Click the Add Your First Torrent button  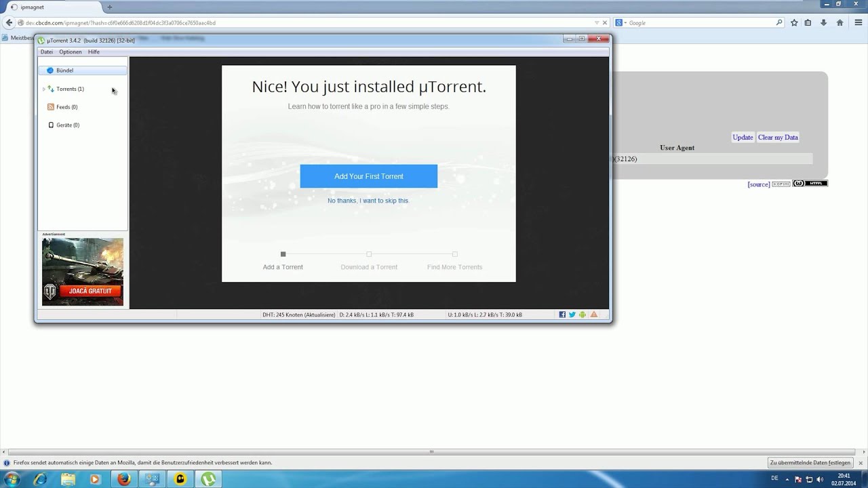click(369, 176)
